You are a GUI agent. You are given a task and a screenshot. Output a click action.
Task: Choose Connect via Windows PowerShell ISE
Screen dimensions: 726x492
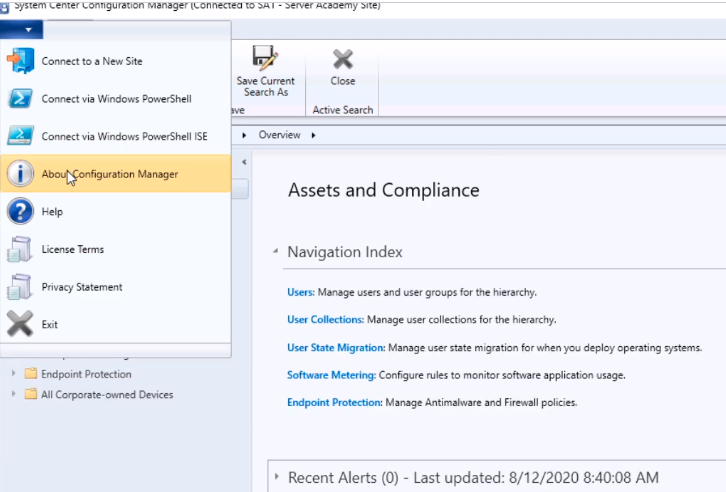click(124, 136)
